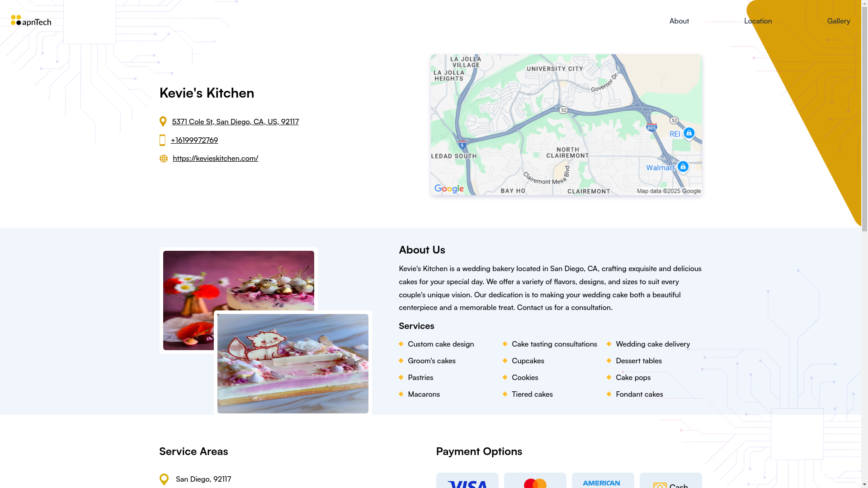The height and width of the screenshot is (488, 868).
Task: Click the Visa payment card
Action: [467, 480]
